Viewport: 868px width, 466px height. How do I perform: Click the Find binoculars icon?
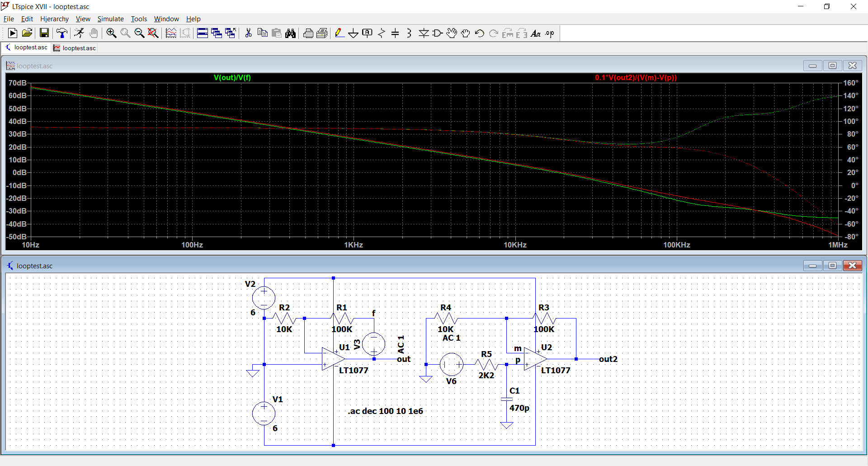[290, 33]
